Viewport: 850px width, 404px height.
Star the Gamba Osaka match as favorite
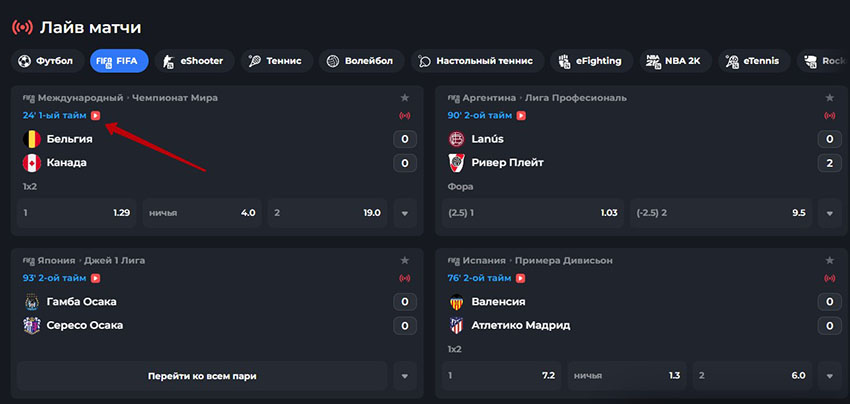pyautogui.click(x=404, y=260)
